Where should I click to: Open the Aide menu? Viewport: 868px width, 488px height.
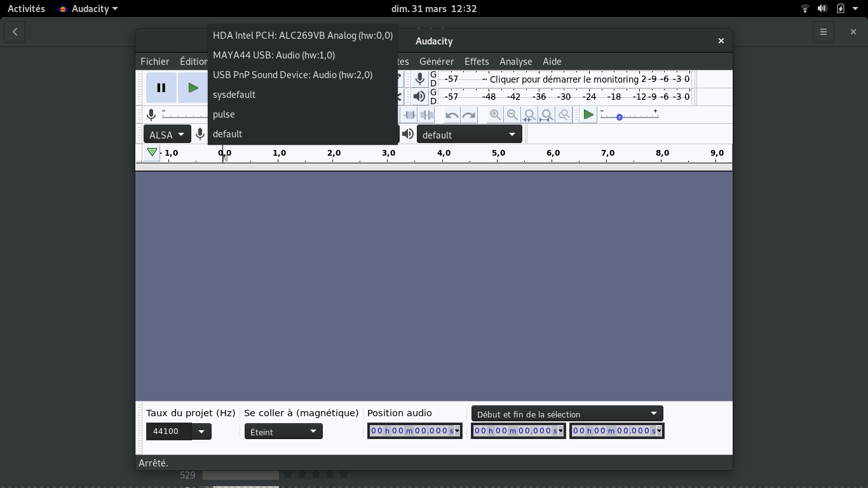(x=552, y=62)
